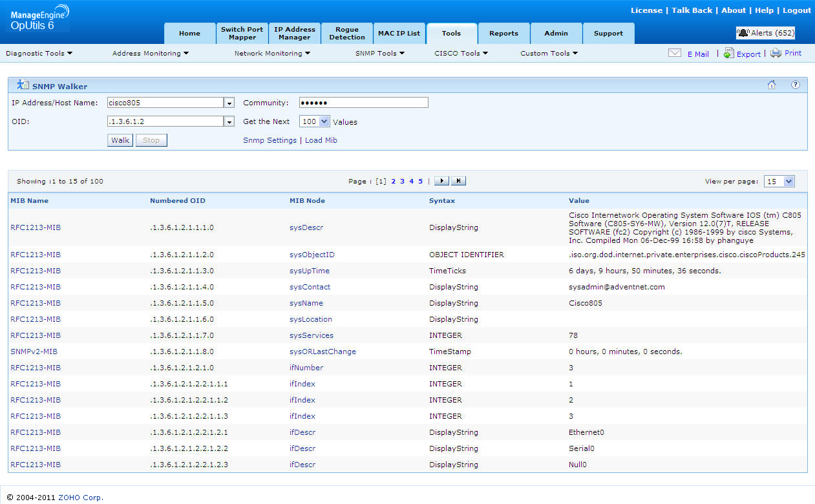Click the Export icon
The image size is (815, 504).
(x=728, y=54)
